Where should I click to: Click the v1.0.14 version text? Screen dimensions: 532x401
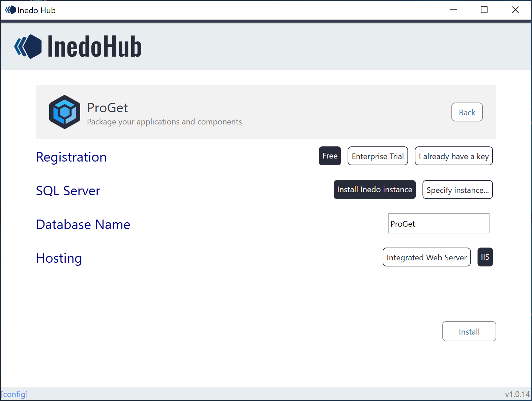pos(517,394)
